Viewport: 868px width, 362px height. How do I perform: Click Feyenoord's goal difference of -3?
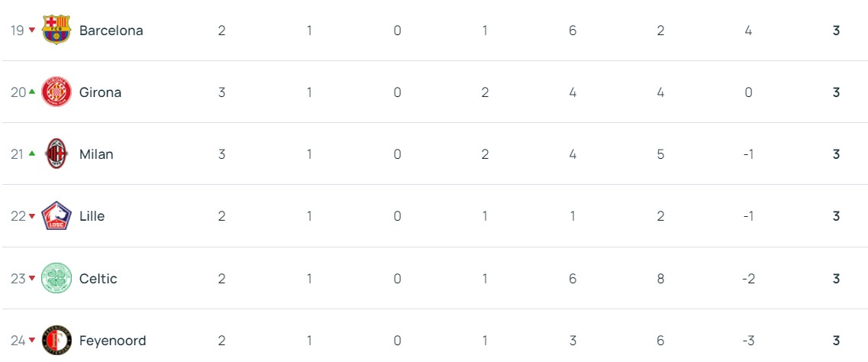pos(748,341)
